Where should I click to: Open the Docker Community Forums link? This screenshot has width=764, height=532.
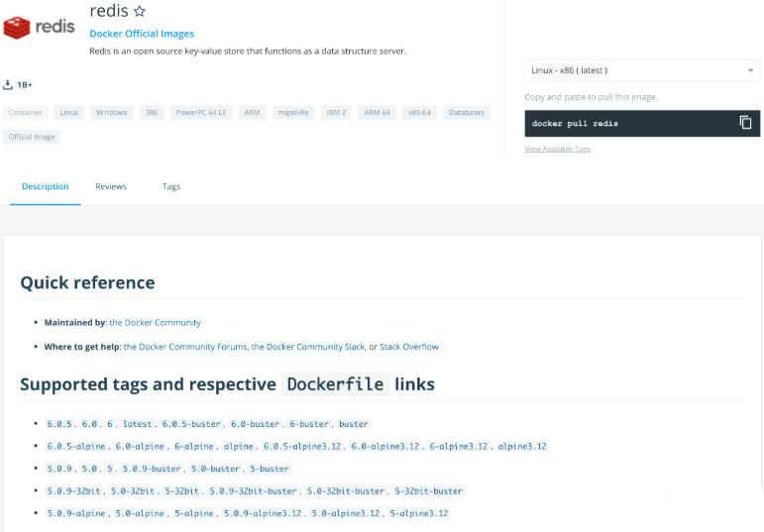click(185, 347)
